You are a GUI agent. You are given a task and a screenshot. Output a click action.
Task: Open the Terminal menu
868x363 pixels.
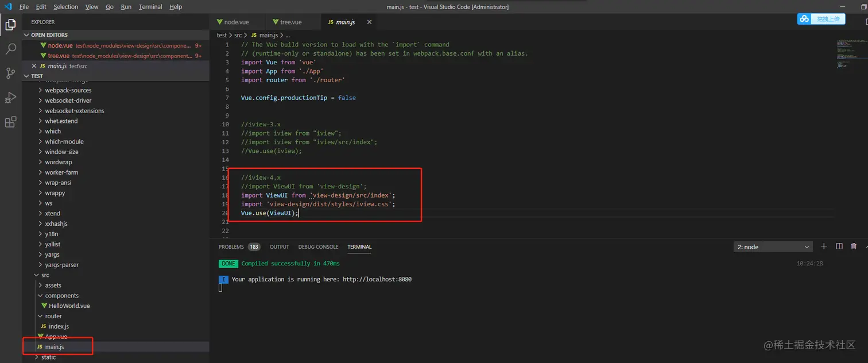[x=150, y=7]
